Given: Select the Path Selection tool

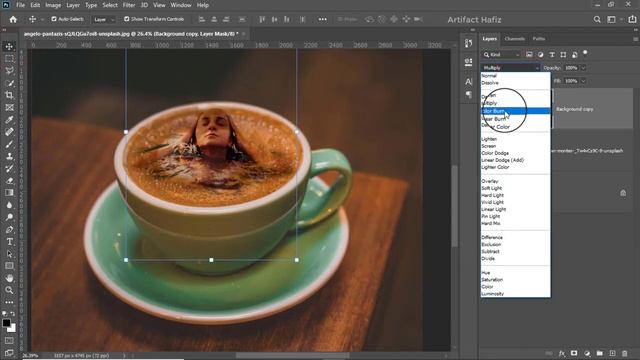Looking at the screenshot, I should [9, 254].
